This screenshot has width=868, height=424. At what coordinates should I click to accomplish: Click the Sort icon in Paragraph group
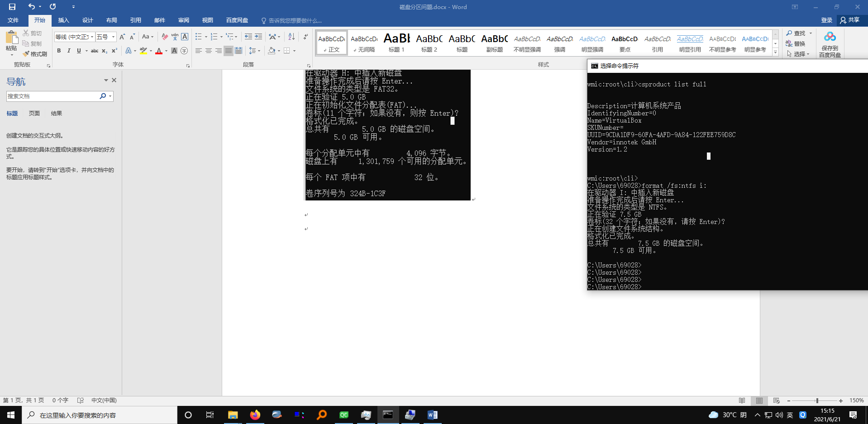tap(291, 37)
